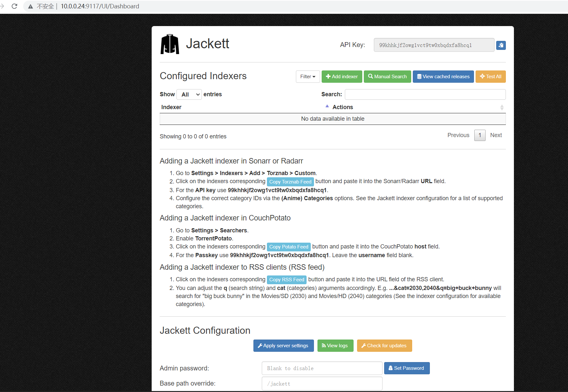Open the Filter dropdown
This screenshot has width=568, height=392.
(x=308, y=77)
